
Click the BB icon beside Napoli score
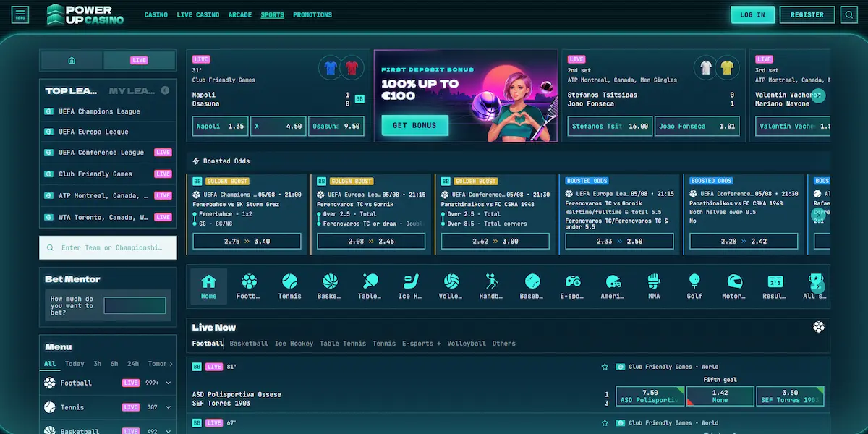click(x=359, y=99)
